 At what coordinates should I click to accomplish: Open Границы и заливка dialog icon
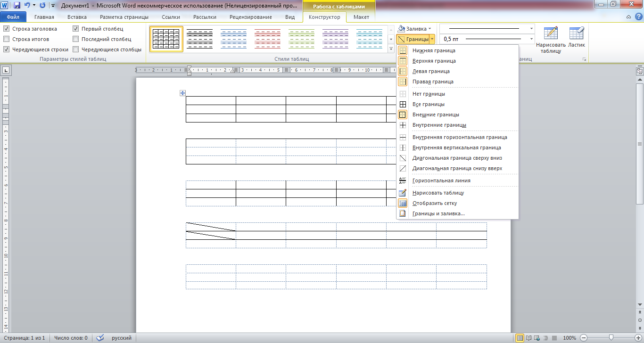403,213
